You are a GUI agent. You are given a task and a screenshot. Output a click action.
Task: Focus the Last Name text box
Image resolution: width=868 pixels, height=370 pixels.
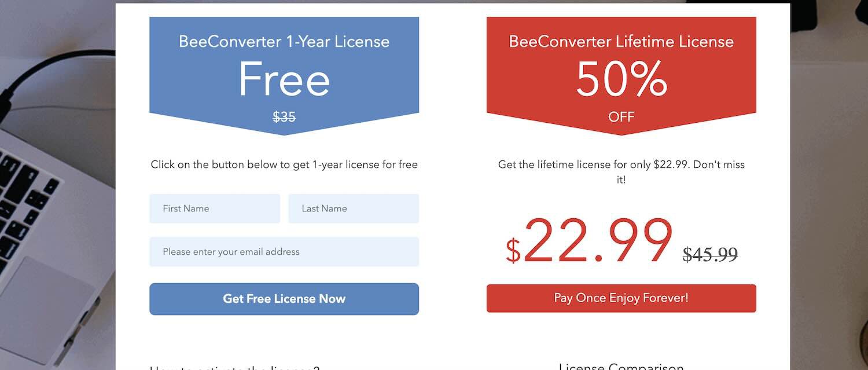click(353, 208)
